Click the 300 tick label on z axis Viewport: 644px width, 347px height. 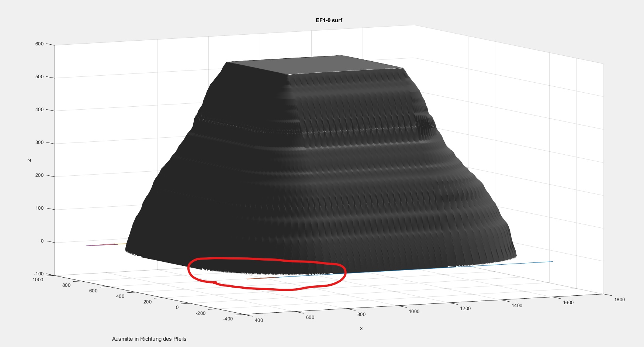(x=39, y=142)
